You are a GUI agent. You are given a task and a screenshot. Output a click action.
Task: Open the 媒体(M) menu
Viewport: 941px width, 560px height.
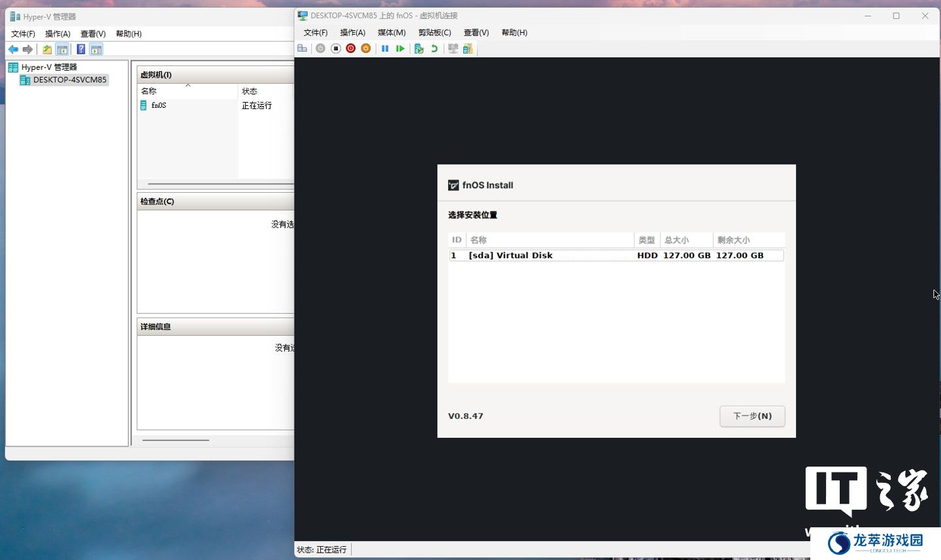pyautogui.click(x=391, y=33)
